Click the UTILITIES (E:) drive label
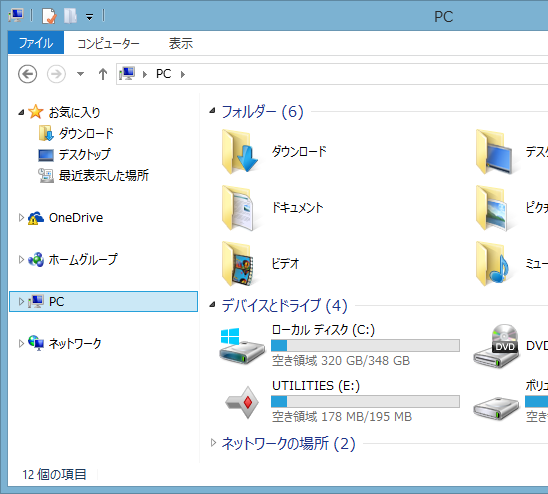Screen dimensions: 548x494 316,386
